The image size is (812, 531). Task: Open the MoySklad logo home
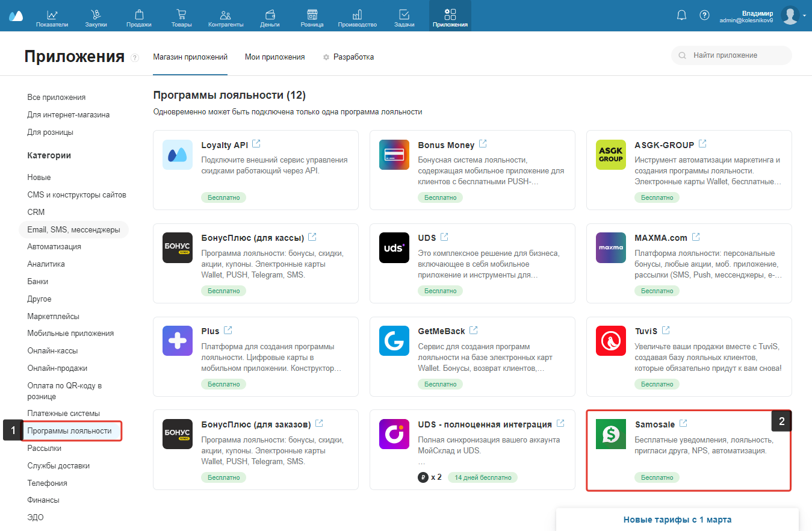(x=16, y=16)
